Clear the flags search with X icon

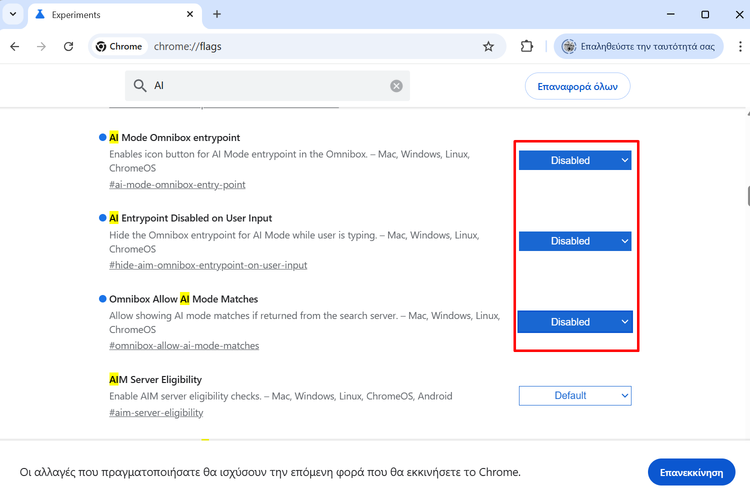[396, 86]
